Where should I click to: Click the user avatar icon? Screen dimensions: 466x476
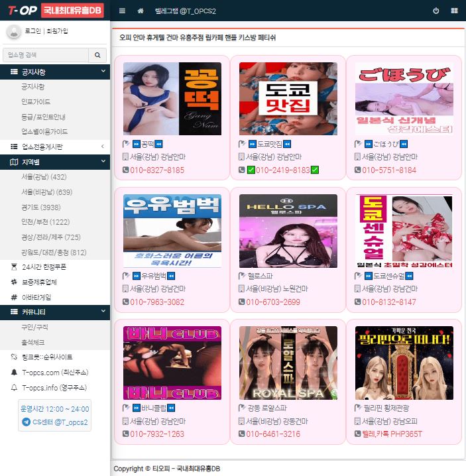click(14, 31)
